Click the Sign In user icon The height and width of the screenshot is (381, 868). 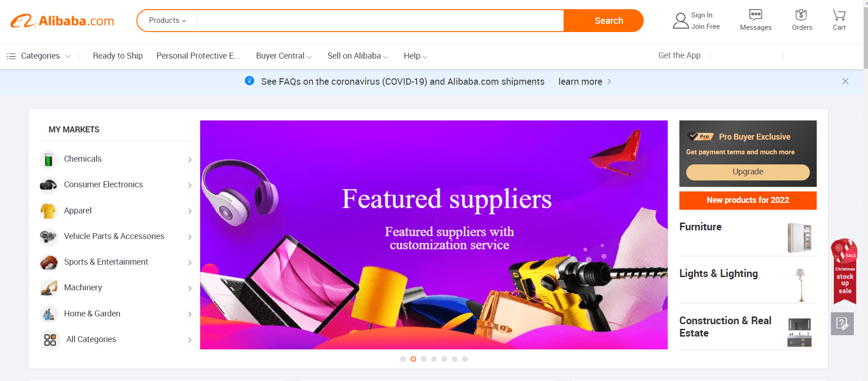[x=681, y=21]
